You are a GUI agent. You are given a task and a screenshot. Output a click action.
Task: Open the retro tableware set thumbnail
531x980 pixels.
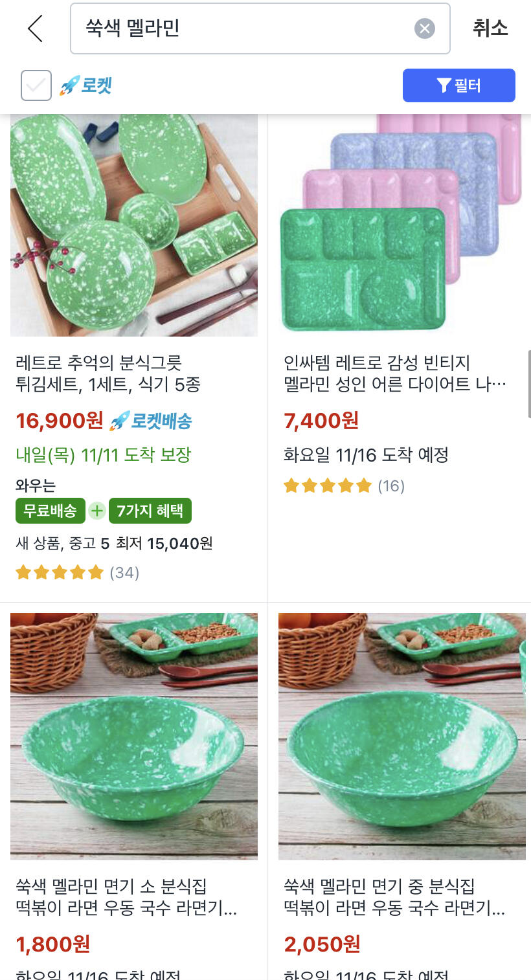134,225
